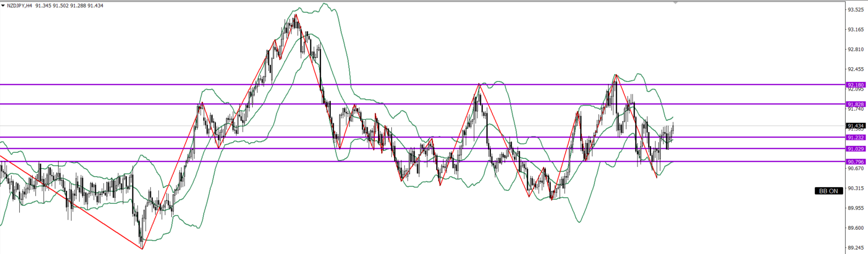Click the lowest red zigzag point near 89.245
This screenshot has width=868, height=254.
142,248
